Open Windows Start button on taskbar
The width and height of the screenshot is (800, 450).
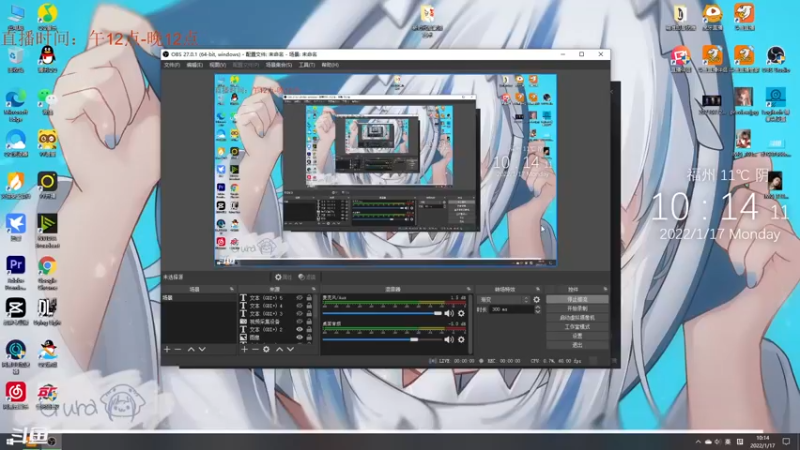[x=10, y=442]
